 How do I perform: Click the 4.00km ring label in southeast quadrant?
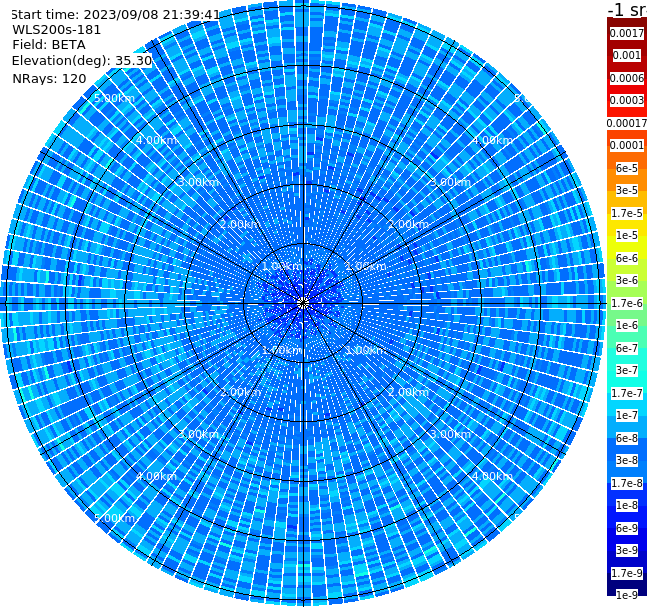pyautogui.click(x=493, y=476)
